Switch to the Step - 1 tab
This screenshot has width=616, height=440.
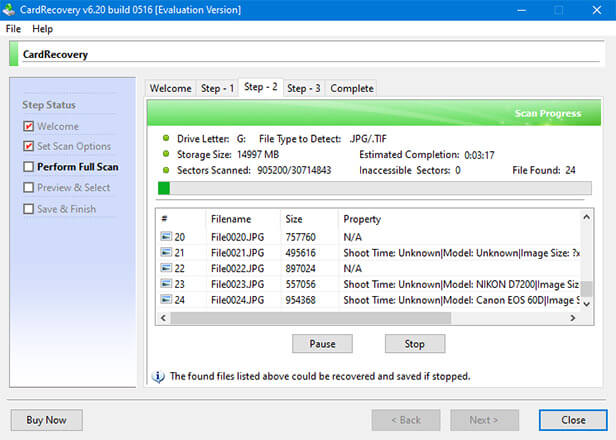point(217,88)
